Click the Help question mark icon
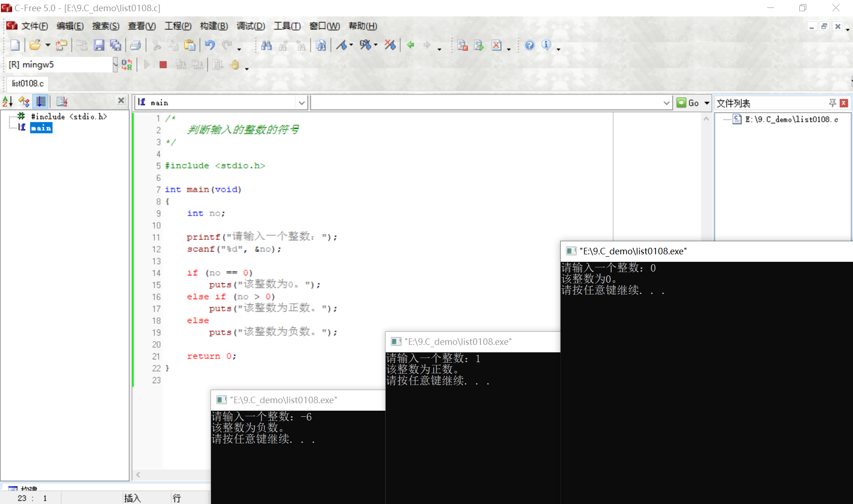The image size is (853, 504). coord(529,45)
